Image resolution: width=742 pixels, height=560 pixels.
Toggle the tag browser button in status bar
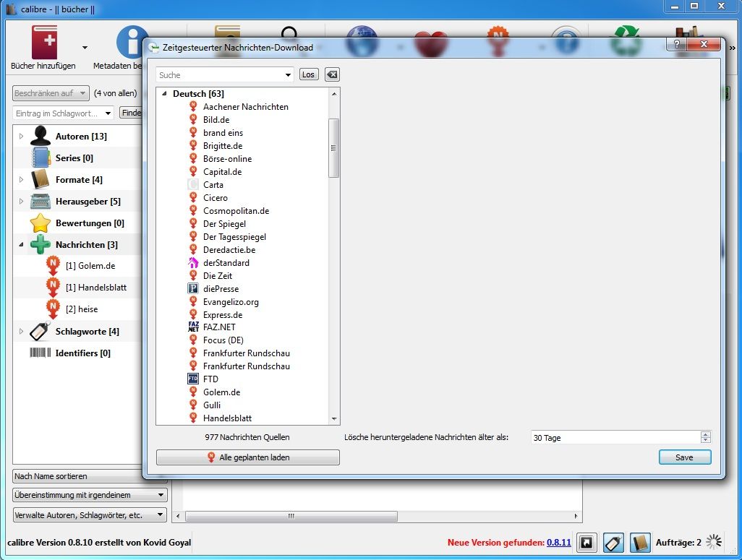[613, 543]
